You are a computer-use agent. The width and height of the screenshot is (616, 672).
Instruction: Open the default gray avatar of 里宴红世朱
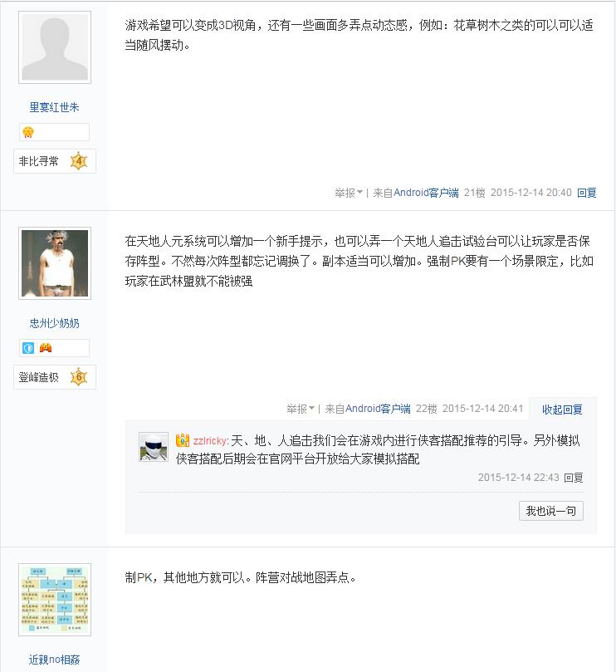55,47
